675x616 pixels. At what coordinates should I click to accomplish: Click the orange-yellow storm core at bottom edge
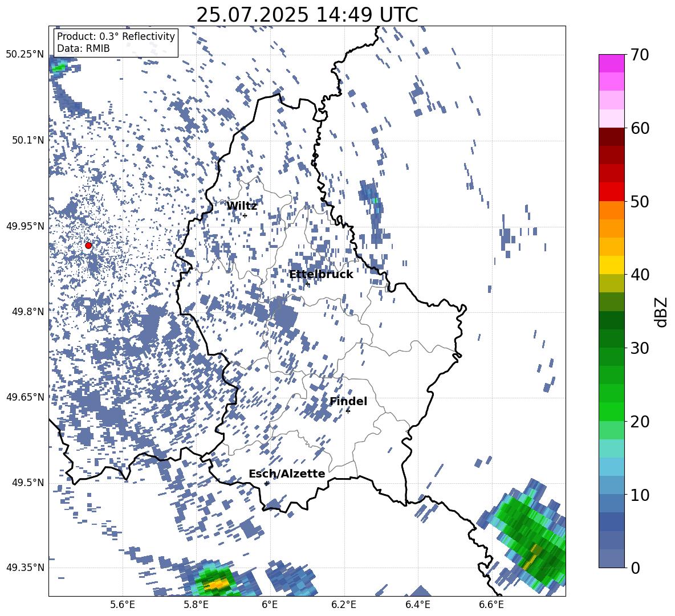click(x=215, y=584)
